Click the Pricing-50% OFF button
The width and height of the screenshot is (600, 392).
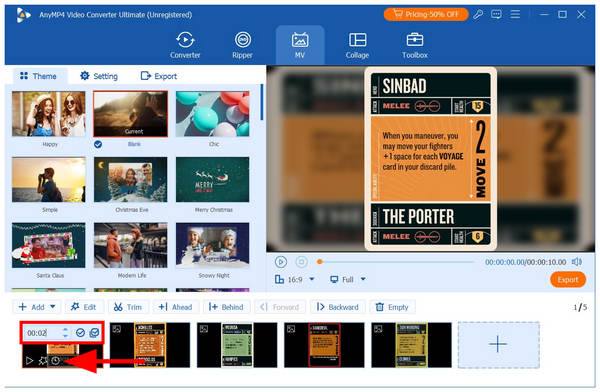(426, 14)
